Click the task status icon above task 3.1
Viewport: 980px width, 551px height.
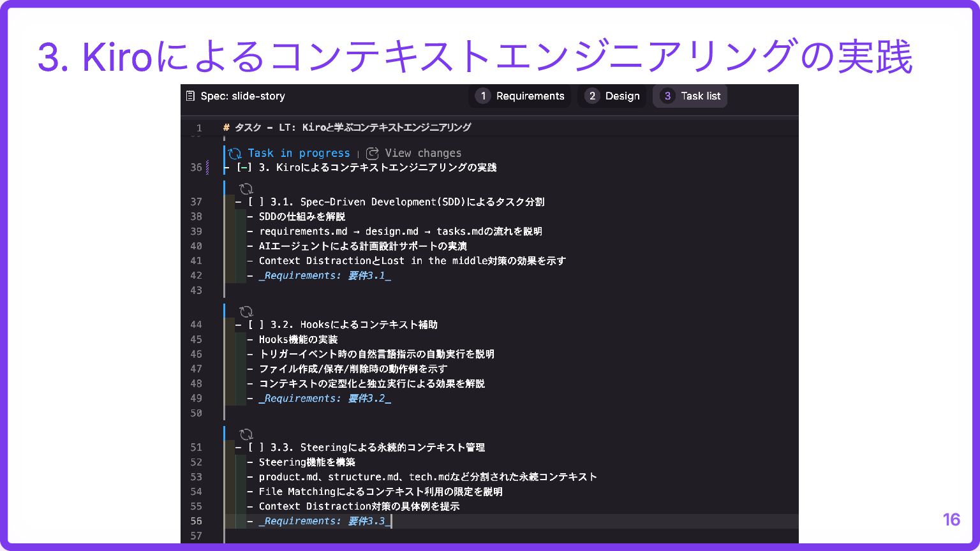[x=246, y=189]
